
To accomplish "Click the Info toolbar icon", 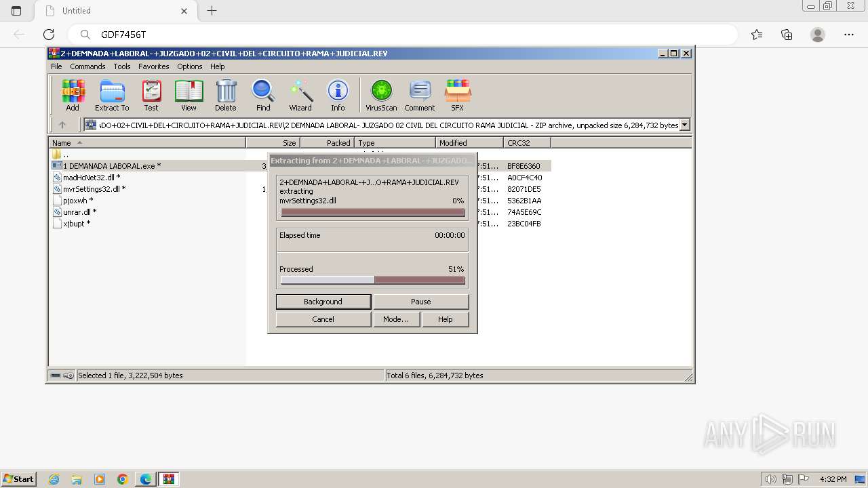I will point(338,95).
